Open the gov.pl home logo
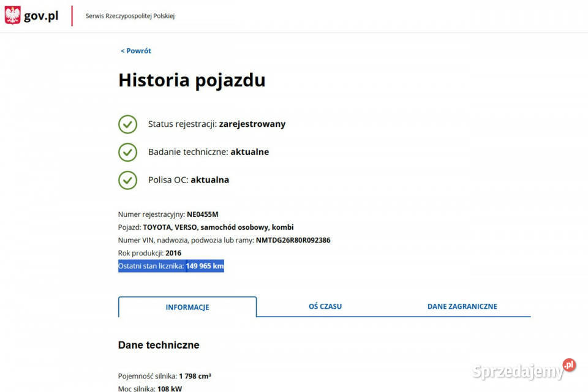Viewport: 588px width, 392px height. [x=41, y=16]
